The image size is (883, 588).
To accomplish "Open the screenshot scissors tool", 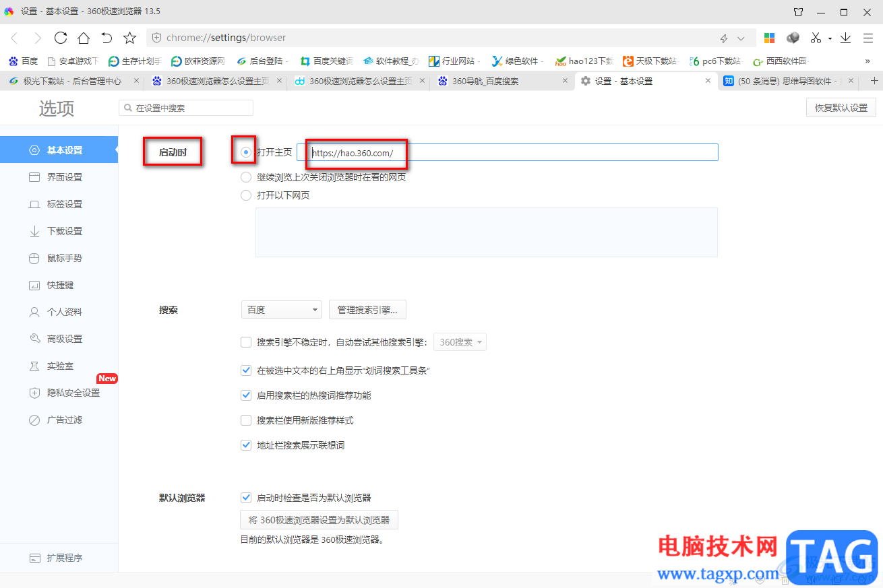I will (816, 38).
